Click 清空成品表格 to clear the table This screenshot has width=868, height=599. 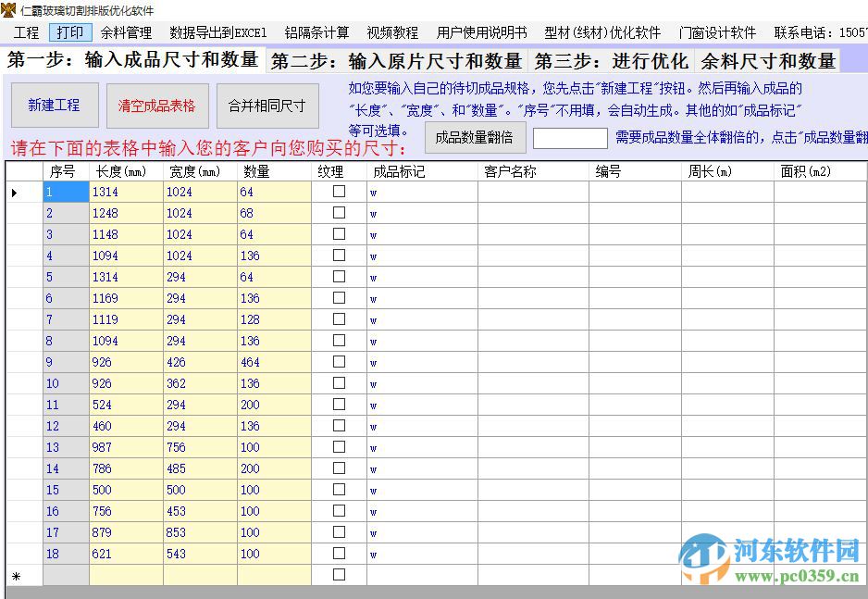click(156, 106)
